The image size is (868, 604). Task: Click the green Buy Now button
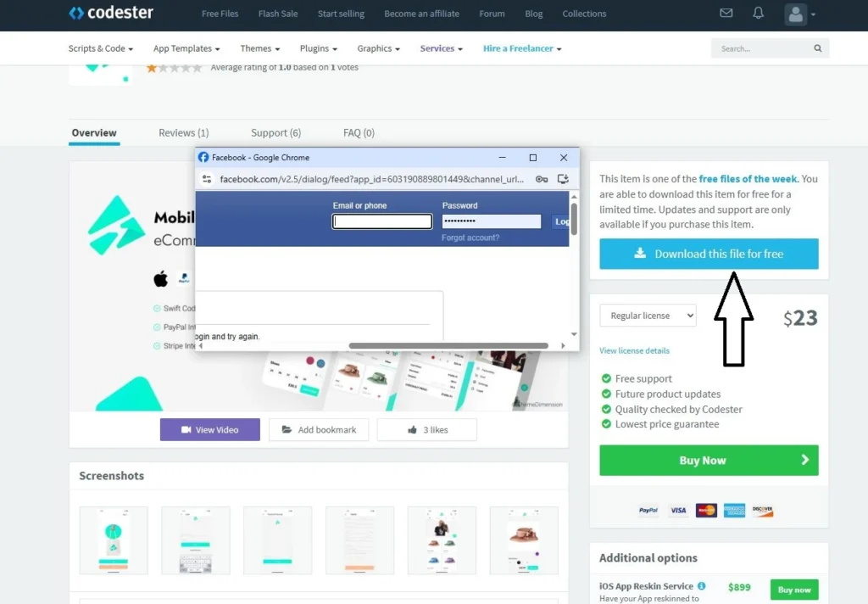click(x=709, y=461)
